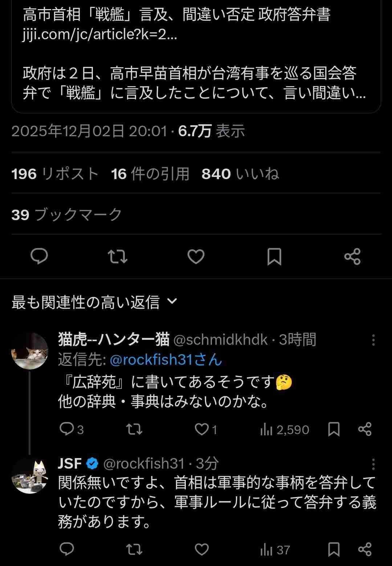Share the JSF reply
Screen dimensions: 392x566
coord(365,550)
